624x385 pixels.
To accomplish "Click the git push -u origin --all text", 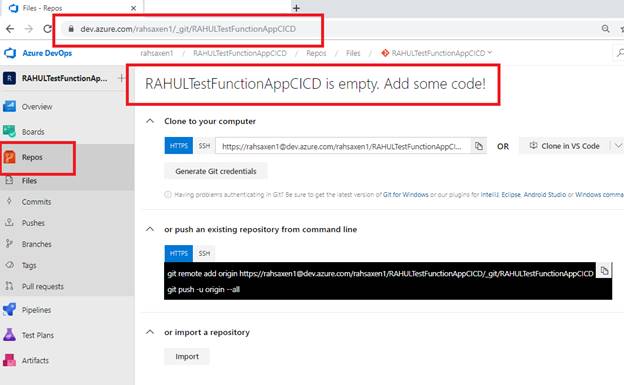I will click(x=203, y=289).
